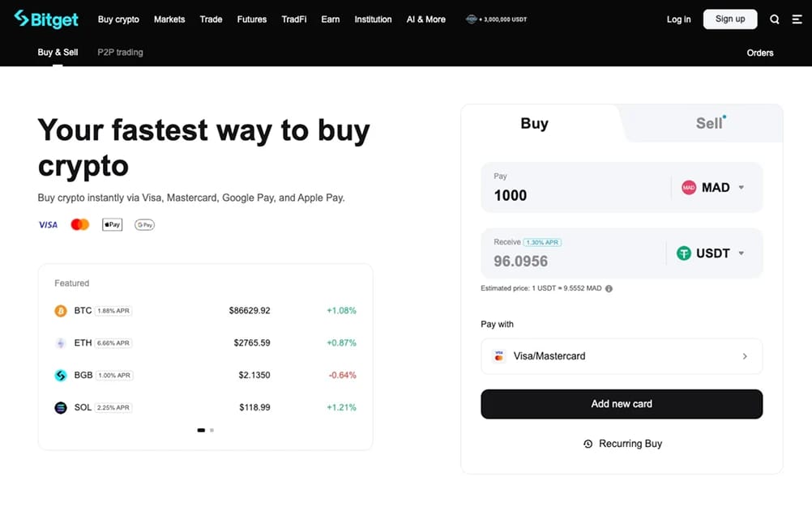Open the hamburger menu icon

(797, 19)
